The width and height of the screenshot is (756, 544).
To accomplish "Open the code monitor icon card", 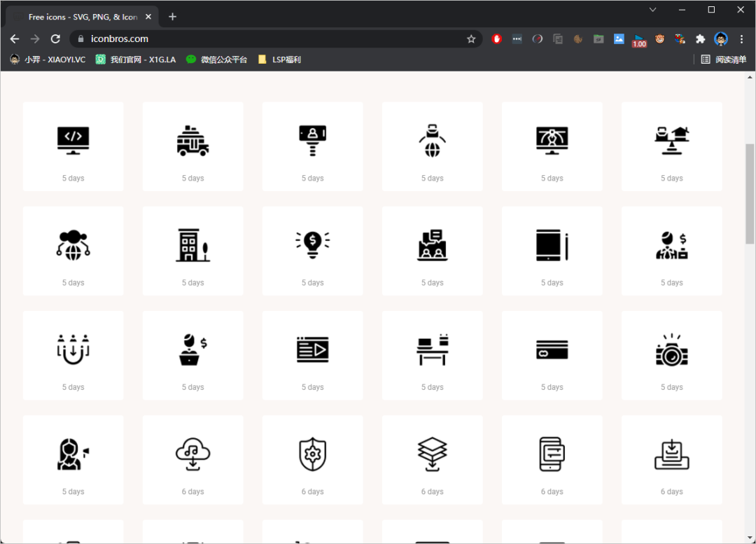I will (x=73, y=146).
